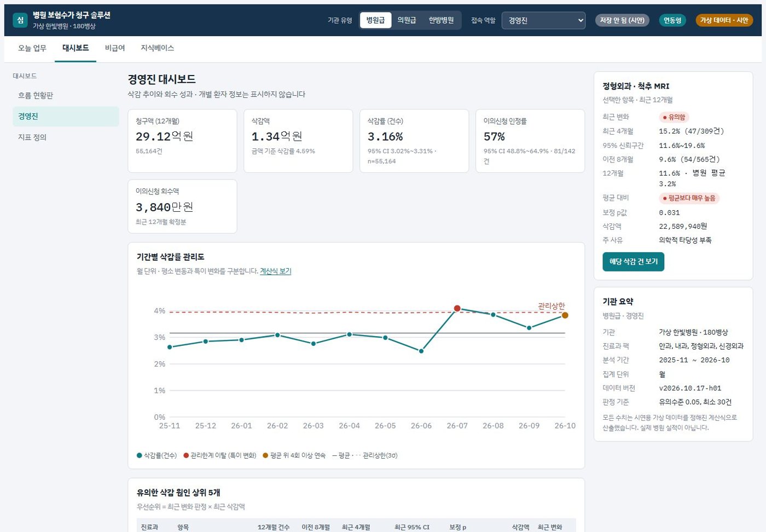
Task: Click the 보정 p table column header
Action: [x=457, y=527]
